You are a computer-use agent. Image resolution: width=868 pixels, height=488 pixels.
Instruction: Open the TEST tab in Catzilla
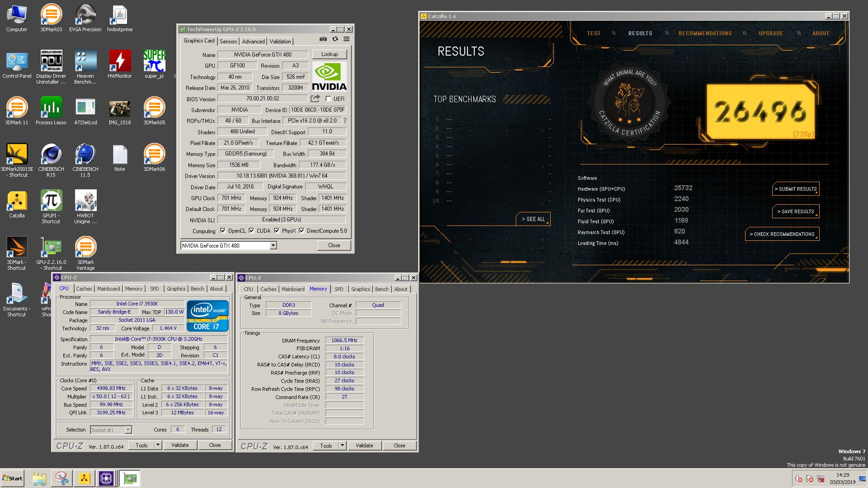(594, 33)
